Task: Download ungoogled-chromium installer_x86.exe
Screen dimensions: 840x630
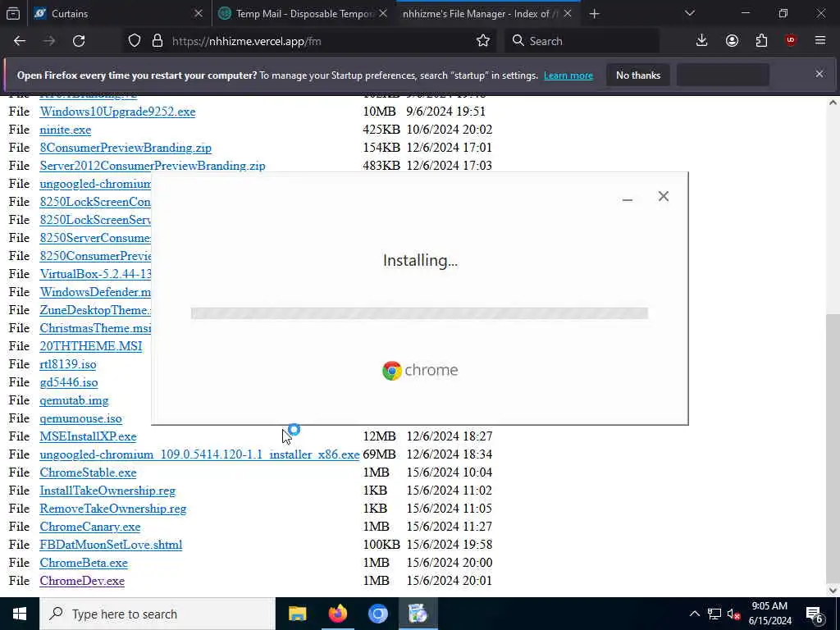Action: pos(199,454)
